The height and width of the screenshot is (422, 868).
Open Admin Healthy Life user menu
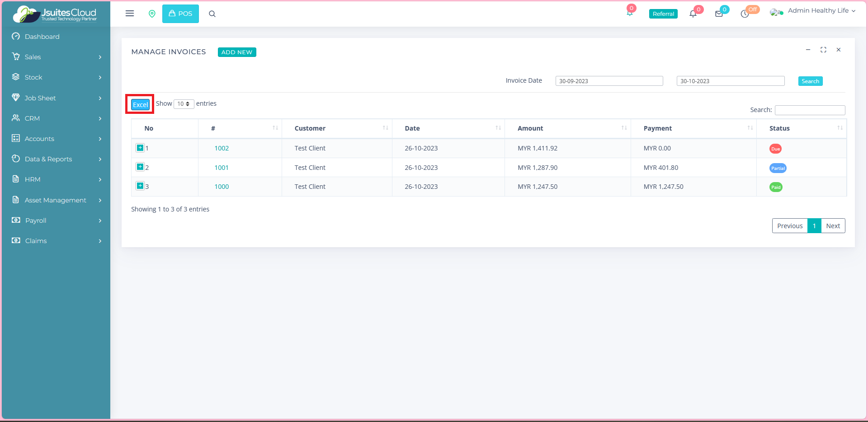817,11
